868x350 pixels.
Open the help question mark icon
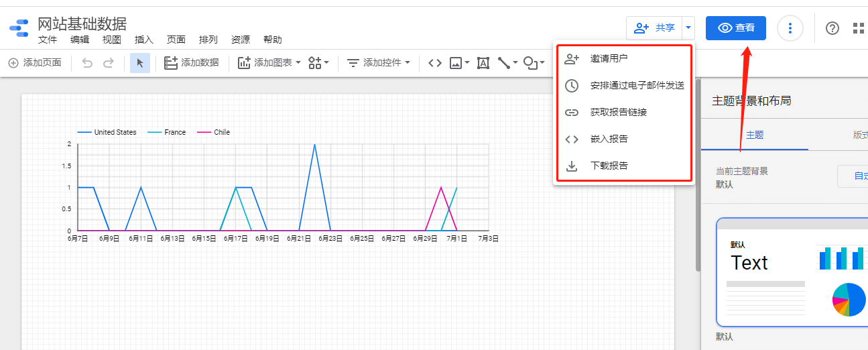pos(832,28)
